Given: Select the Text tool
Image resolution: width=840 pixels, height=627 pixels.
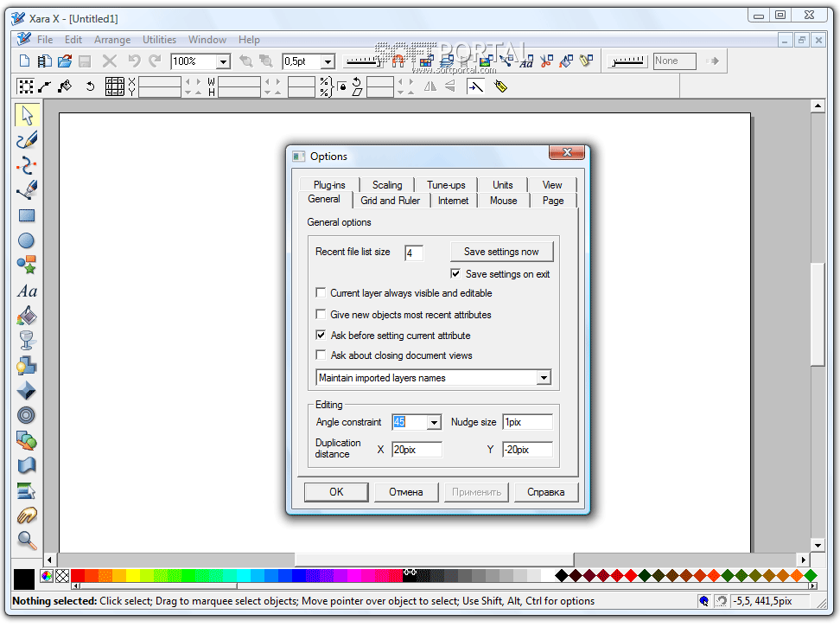Looking at the screenshot, I should (26, 291).
